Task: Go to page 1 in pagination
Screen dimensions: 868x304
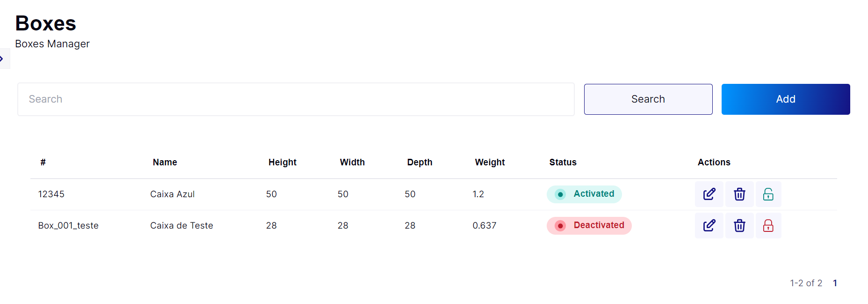Action: point(835,283)
